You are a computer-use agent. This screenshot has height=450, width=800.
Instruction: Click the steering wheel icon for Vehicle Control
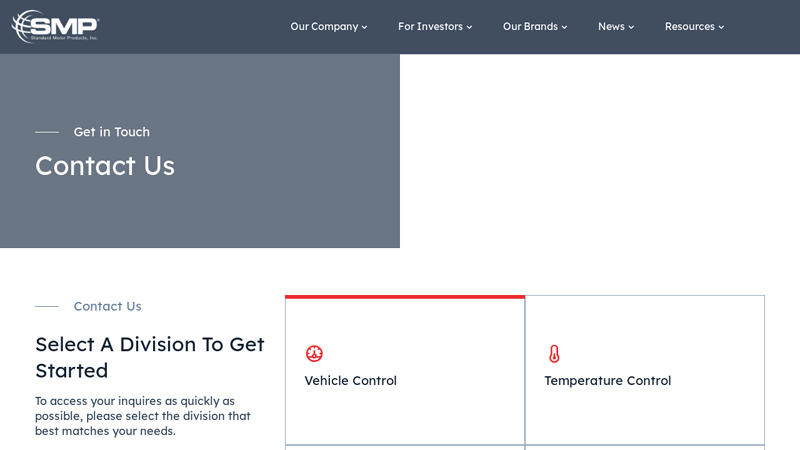(314, 353)
